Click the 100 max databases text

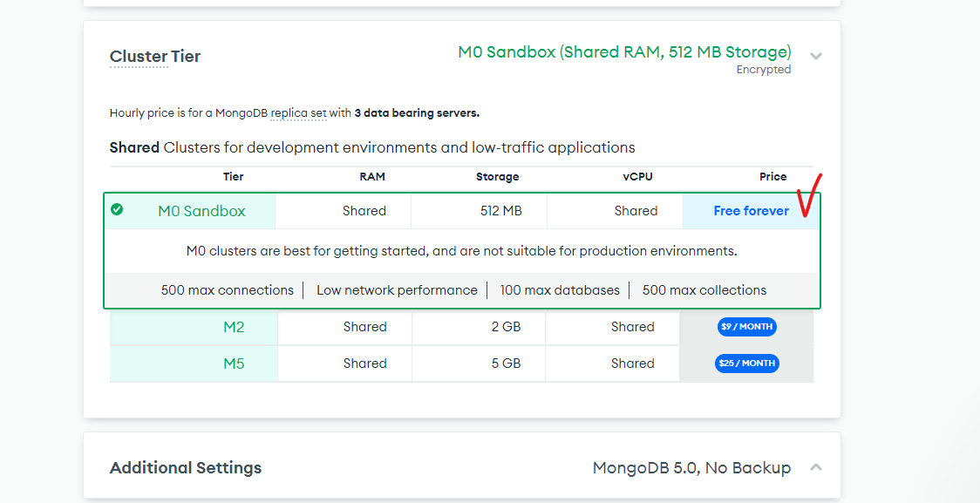tap(560, 290)
